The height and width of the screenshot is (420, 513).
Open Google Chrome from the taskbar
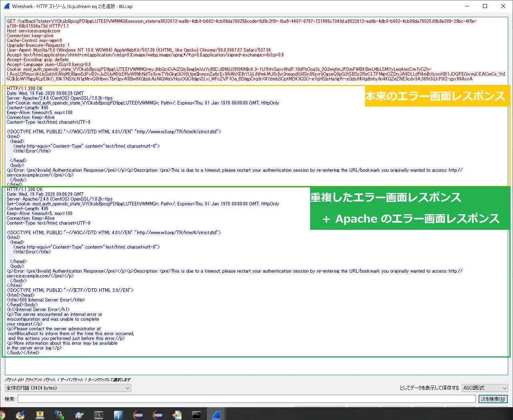coord(2,415)
